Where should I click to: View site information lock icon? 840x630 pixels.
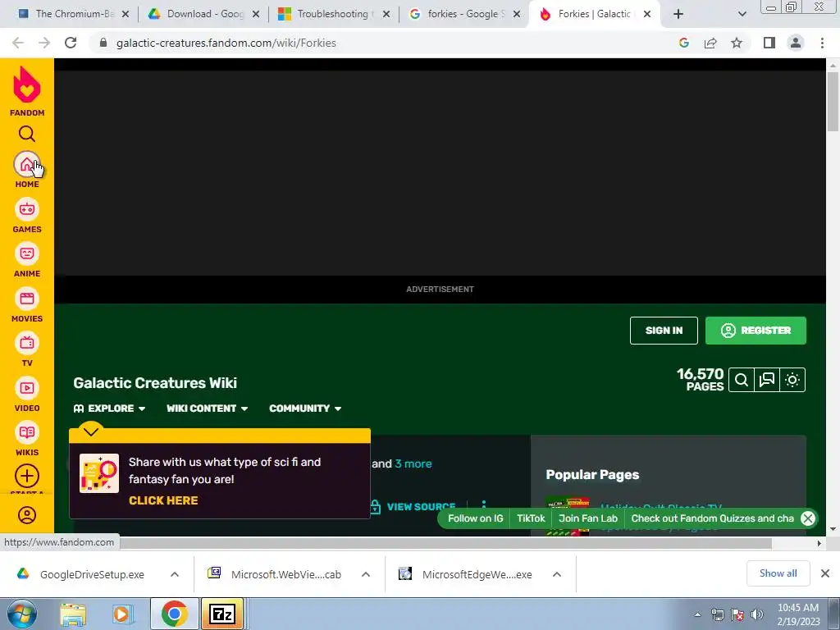tap(103, 43)
